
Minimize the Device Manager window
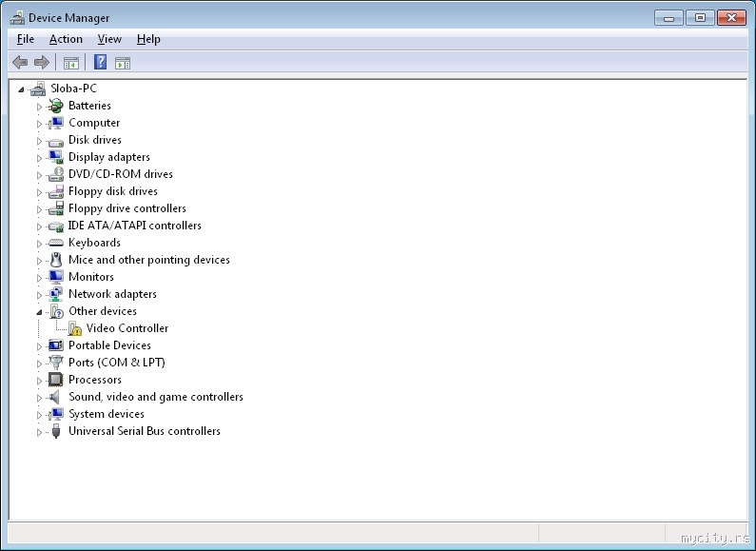669,18
